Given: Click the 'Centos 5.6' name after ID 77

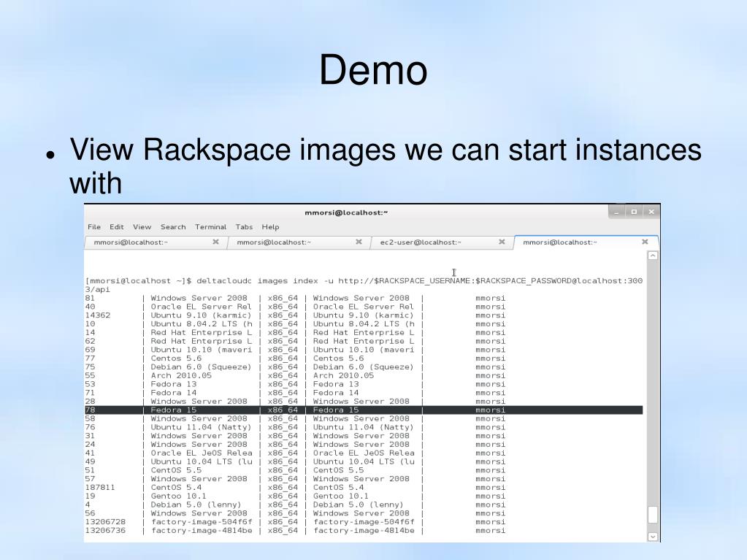Looking at the screenshot, I should click(176, 358).
